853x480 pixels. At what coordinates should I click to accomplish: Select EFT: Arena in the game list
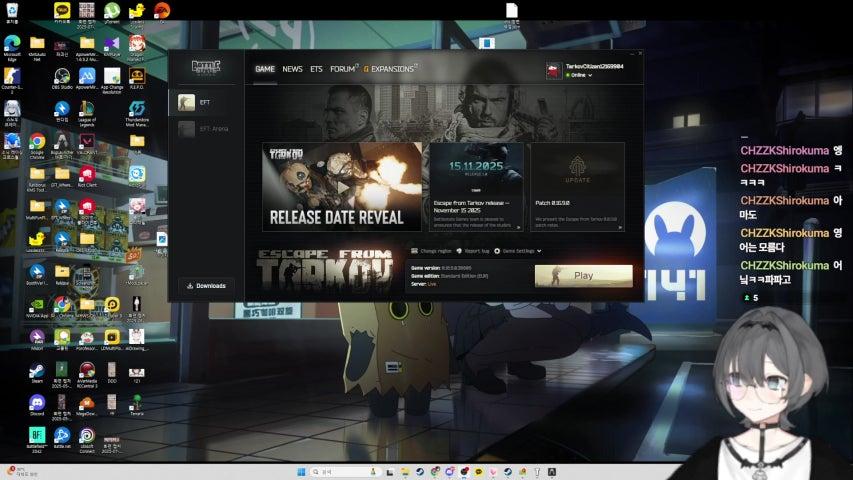(x=206, y=129)
